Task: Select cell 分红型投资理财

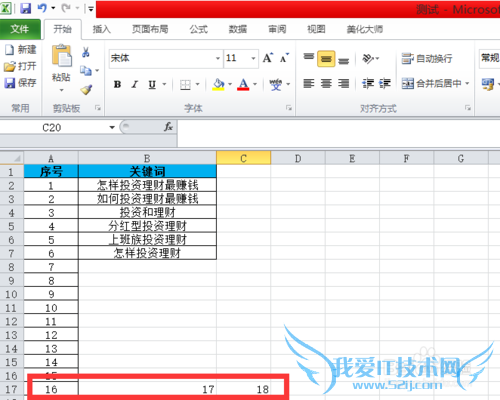Action: pyautogui.click(x=147, y=226)
